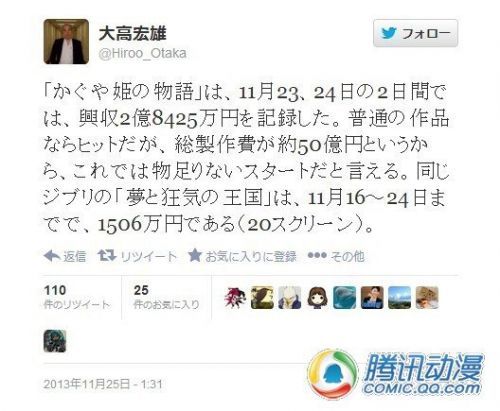This screenshot has width=500, height=411.
Task: Open 大高宏雄 profile avatar photo
Action: (66, 41)
